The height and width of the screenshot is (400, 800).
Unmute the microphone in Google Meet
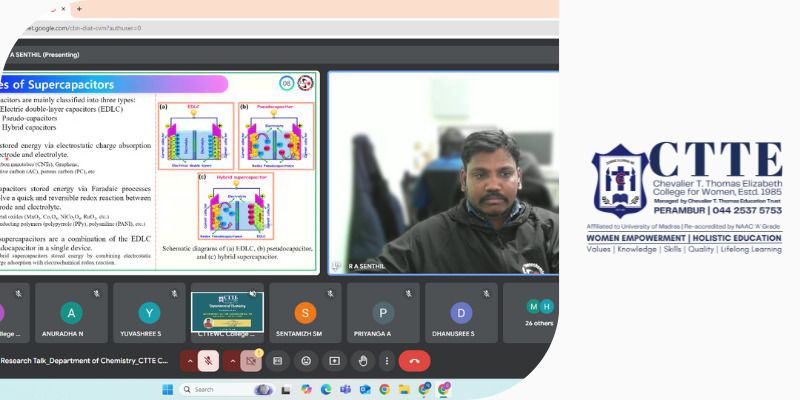pyautogui.click(x=208, y=361)
